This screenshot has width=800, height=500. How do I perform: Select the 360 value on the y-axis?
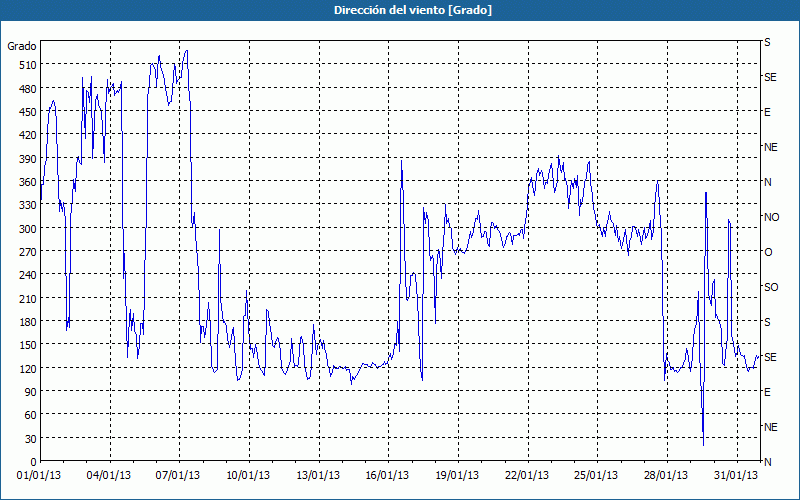(x=28, y=182)
